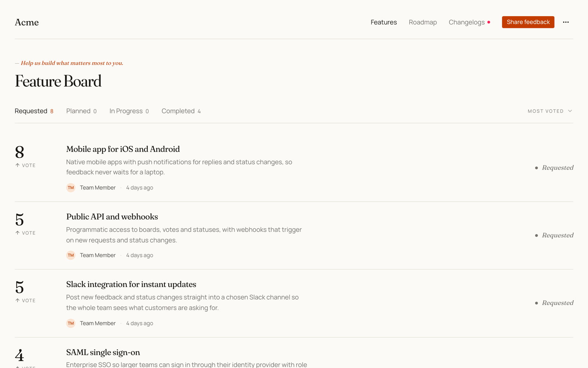The height and width of the screenshot is (368, 588).
Task: Click the Feature Board heading
Action: coord(58,81)
